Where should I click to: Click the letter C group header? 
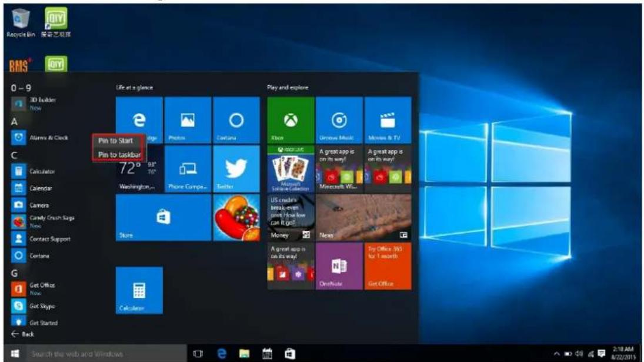(x=14, y=155)
